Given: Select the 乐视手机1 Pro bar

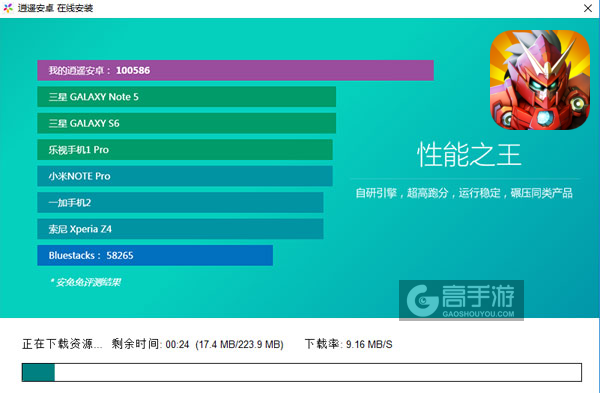Looking at the screenshot, I should 185,150.
